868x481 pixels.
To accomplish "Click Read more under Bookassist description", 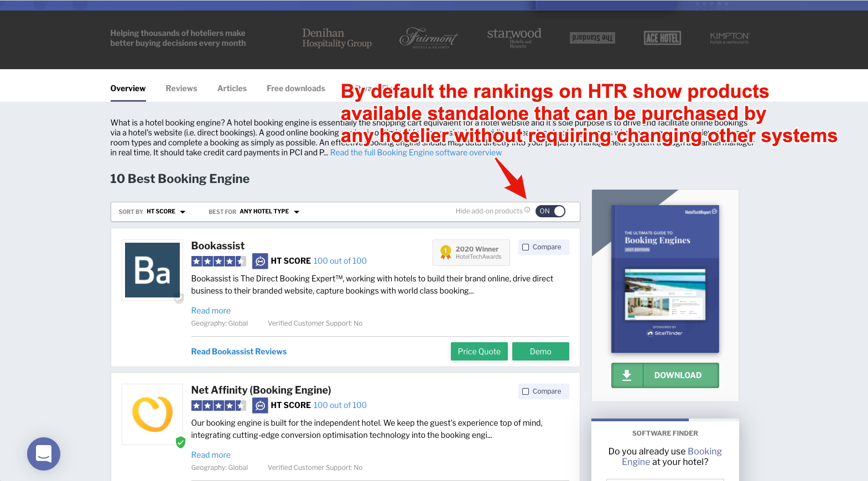I will coord(211,311).
